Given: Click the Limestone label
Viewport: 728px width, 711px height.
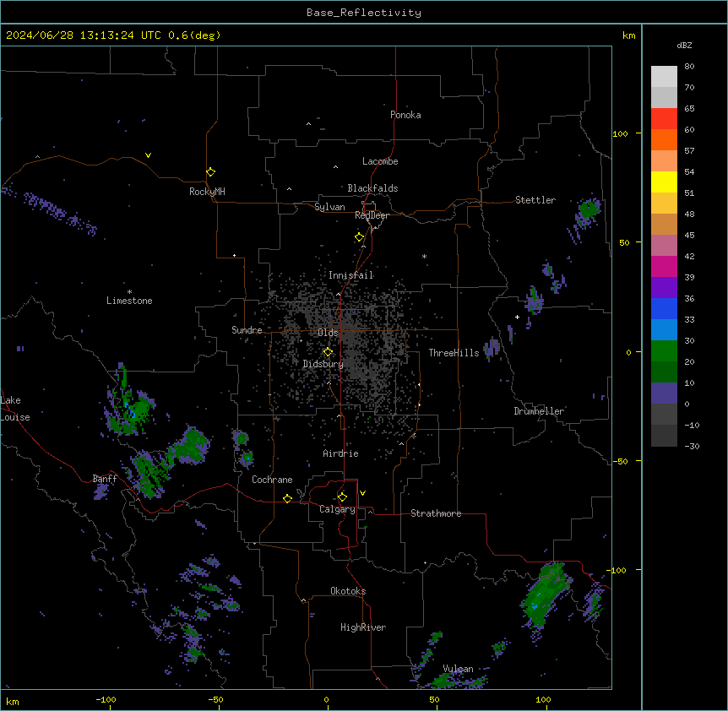Looking at the screenshot, I should pos(129,301).
